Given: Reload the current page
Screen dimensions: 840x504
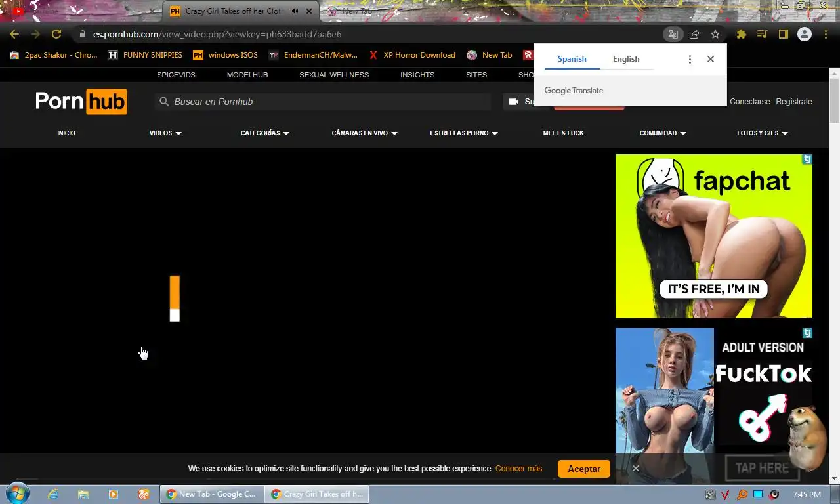Looking at the screenshot, I should tap(56, 34).
